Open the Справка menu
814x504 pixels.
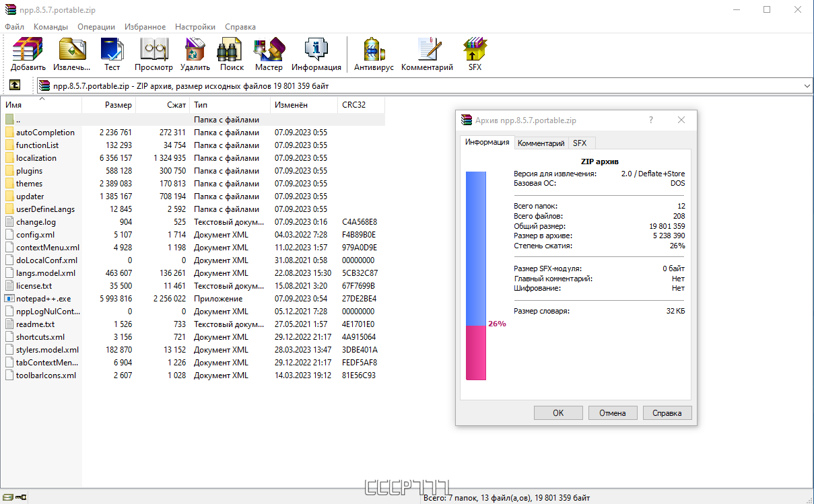(x=240, y=27)
